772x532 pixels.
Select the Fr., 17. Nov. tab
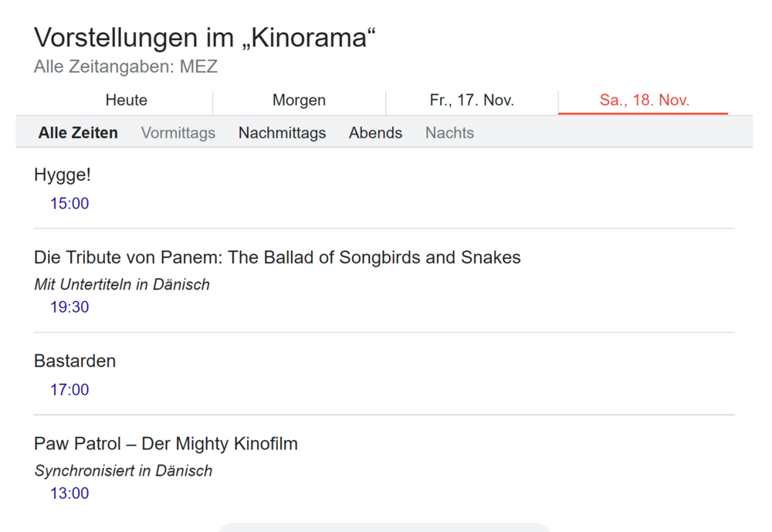pyautogui.click(x=472, y=100)
